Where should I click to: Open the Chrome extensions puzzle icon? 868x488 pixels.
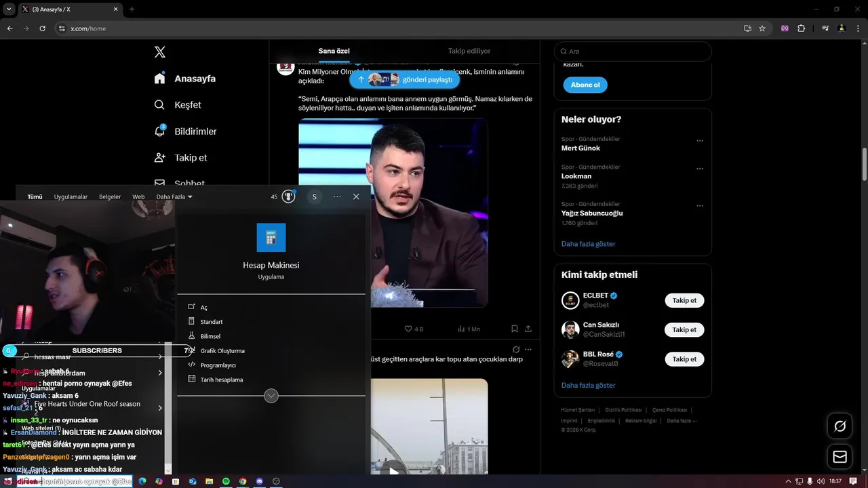(802, 28)
